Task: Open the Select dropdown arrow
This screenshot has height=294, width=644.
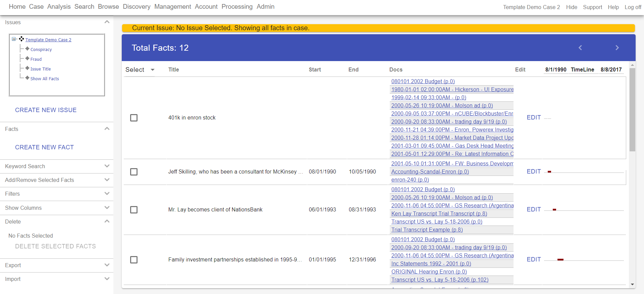Action: [153, 70]
